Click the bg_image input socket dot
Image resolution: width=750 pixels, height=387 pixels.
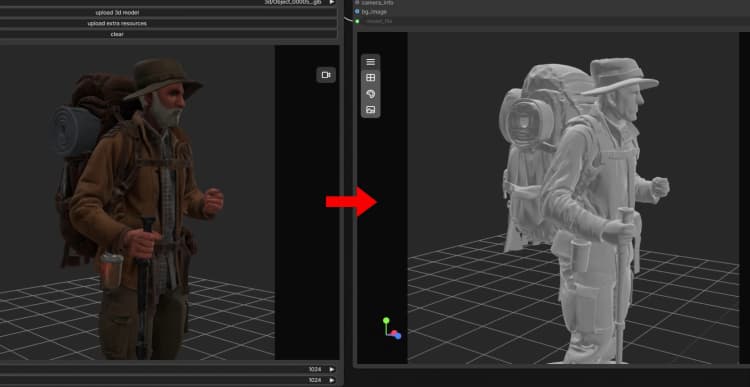[x=357, y=11]
